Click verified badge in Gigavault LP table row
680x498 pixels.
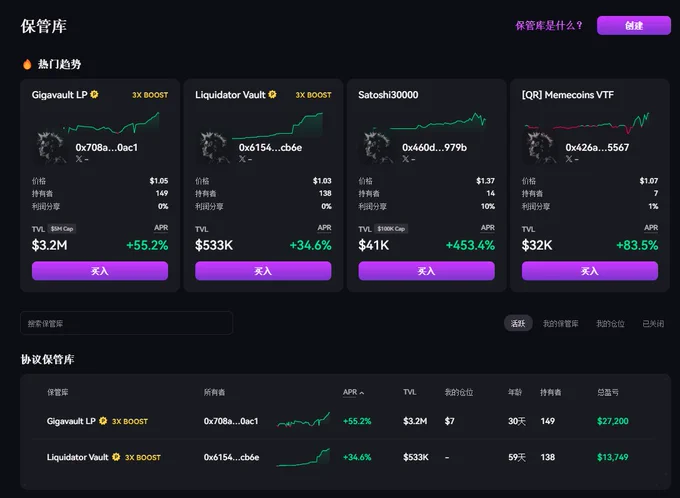click(x=103, y=421)
